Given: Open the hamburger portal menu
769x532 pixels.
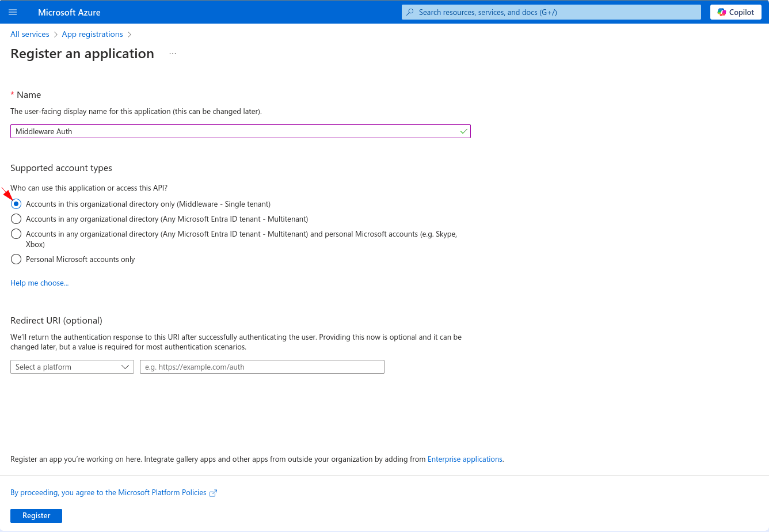Looking at the screenshot, I should click(13, 12).
